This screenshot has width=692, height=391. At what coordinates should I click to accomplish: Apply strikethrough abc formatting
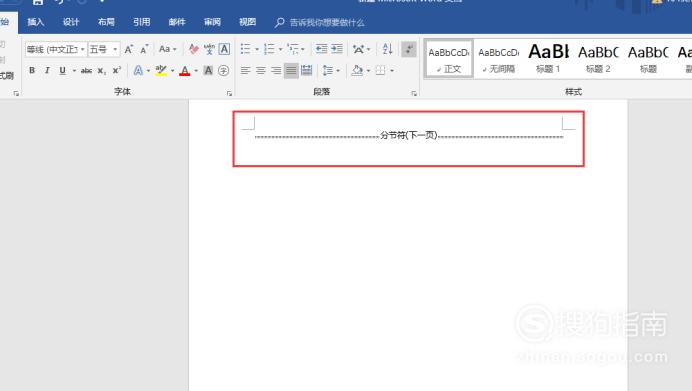tap(86, 71)
